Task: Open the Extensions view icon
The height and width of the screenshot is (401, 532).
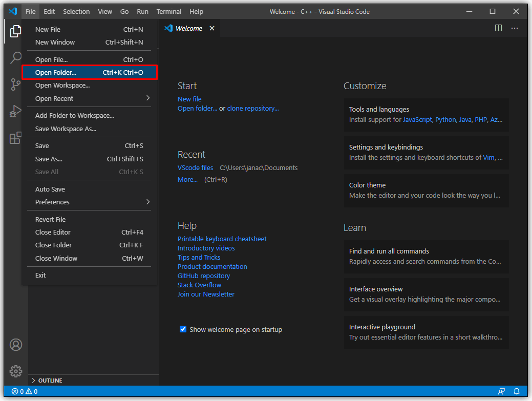Action: coord(15,138)
